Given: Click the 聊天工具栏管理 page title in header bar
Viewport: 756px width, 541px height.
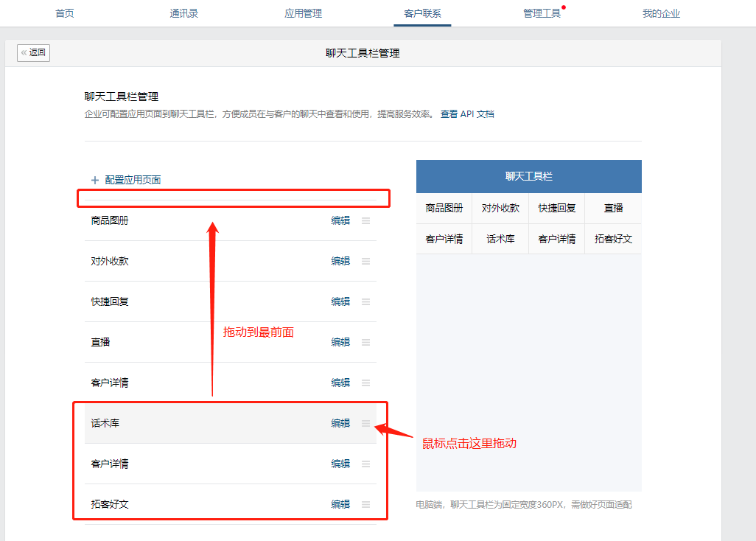Looking at the screenshot, I should point(363,53).
